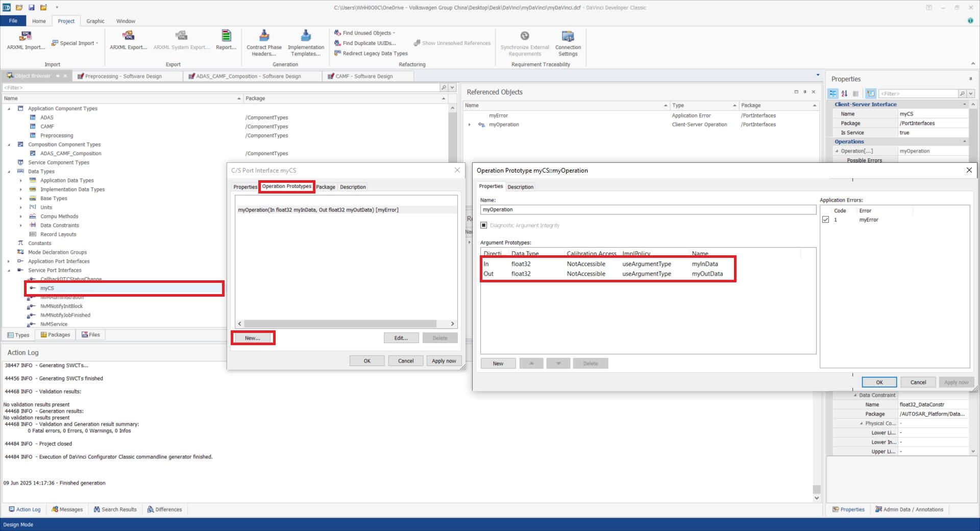Screen dimensions: 980x531
Task: Expand the Application Data Types node
Action: coord(21,181)
